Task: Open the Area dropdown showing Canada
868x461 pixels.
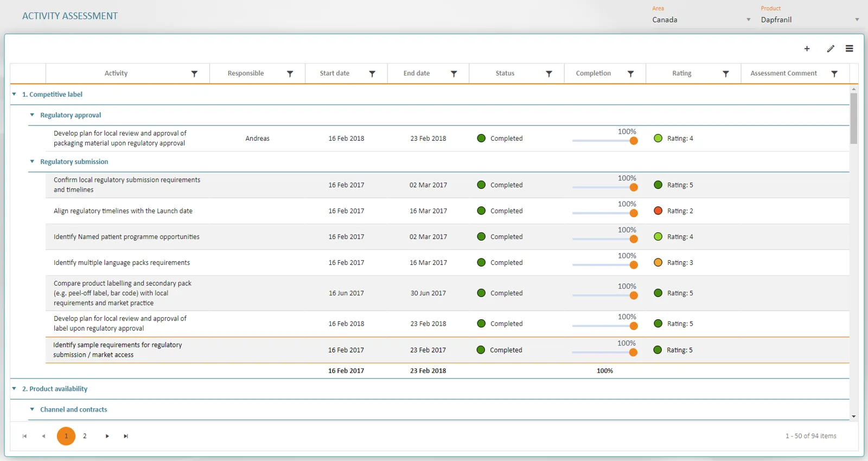Action: (701, 20)
